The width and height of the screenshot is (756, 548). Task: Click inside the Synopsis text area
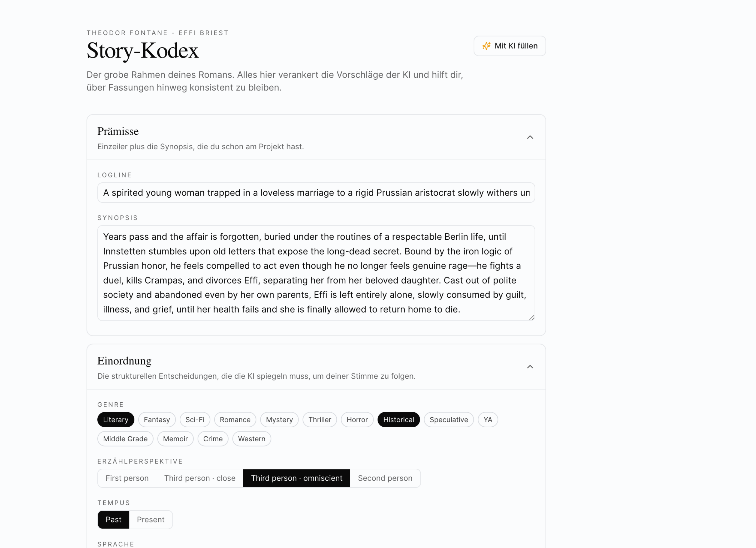point(316,273)
